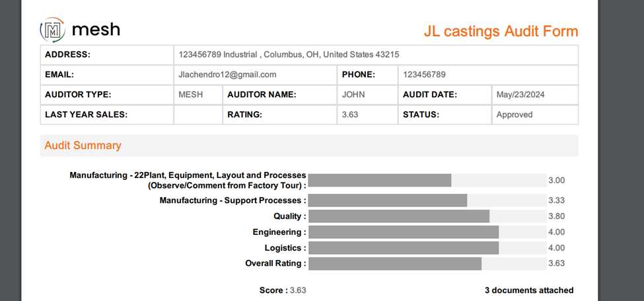The width and height of the screenshot is (644, 301).
Task: Click the Approved status value
Action: (x=514, y=114)
